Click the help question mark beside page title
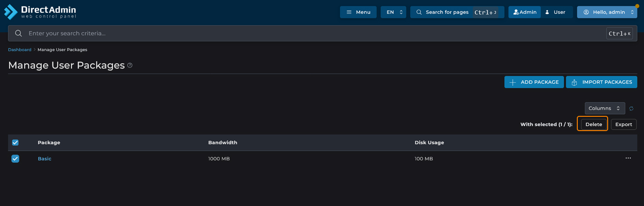Image resolution: width=644 pixels, height=206 pixels. (x=130, y=65)
